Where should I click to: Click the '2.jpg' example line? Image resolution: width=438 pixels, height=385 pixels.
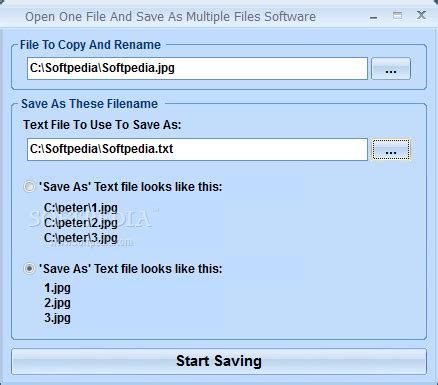57,303
